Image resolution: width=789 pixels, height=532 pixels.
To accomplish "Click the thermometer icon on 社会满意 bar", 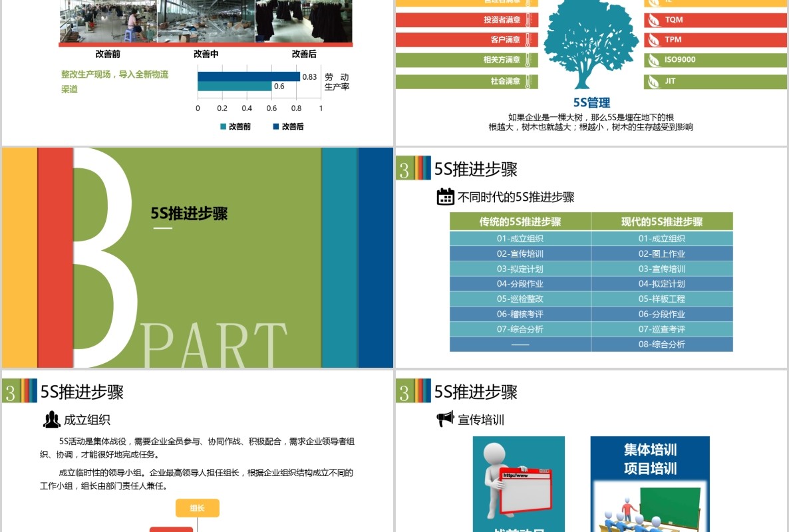I will pyautogui.click(x=528, y=81).
